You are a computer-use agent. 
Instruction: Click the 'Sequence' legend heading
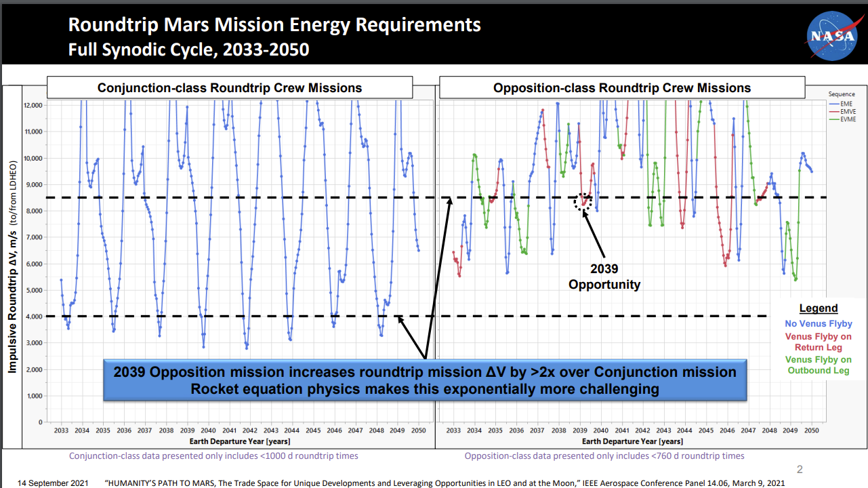click(841, 94)
